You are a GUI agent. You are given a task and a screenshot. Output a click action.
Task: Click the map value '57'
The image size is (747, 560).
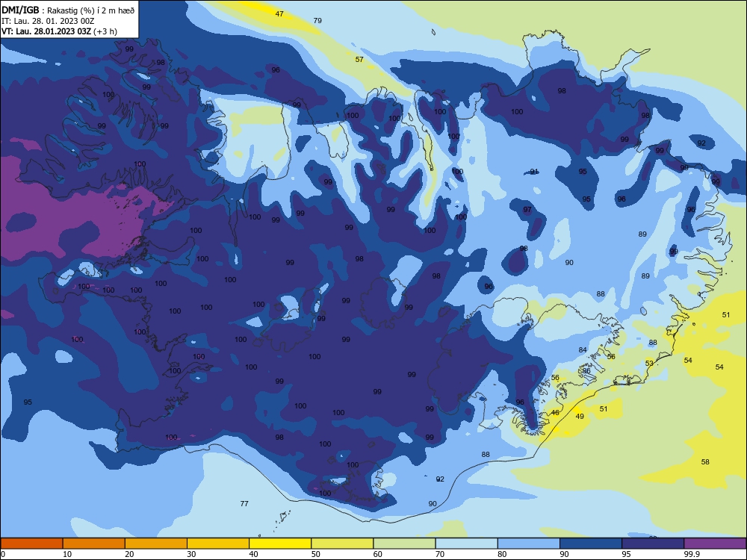[x=359, y=60]
